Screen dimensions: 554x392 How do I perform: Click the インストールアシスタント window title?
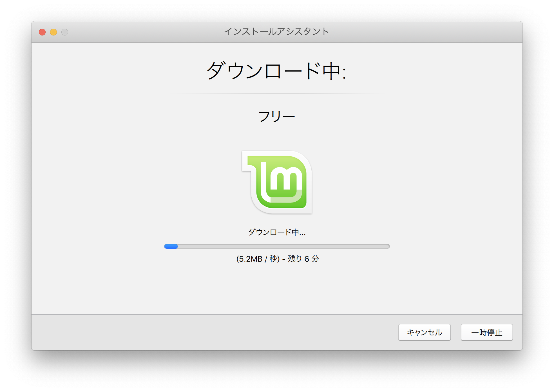[276, 32]
